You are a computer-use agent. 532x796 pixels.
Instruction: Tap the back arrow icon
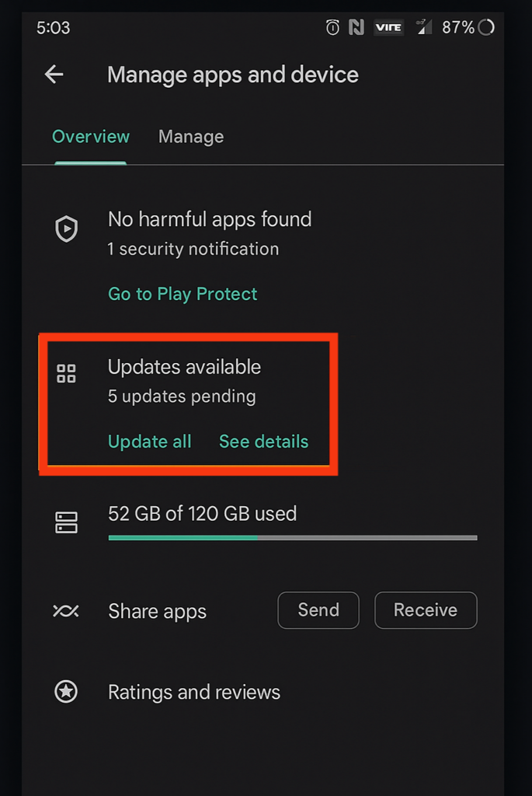(54, 75)
